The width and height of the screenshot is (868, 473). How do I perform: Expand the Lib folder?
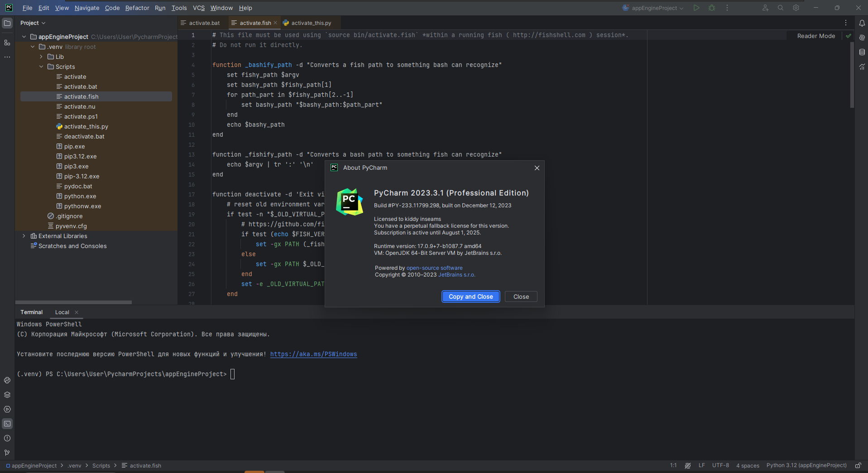point(41,57)
